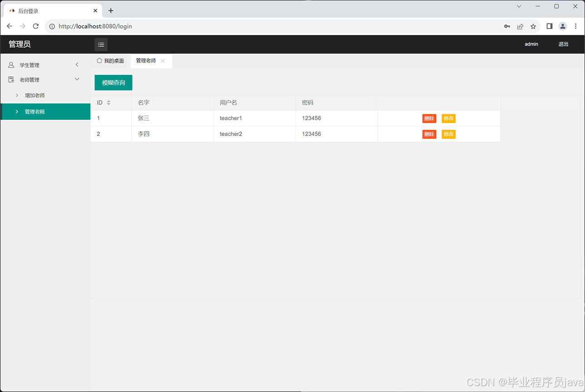Screen dimensions: 585x392
Task: Open a new browser tab with the plus
Action: pos(111,10)
